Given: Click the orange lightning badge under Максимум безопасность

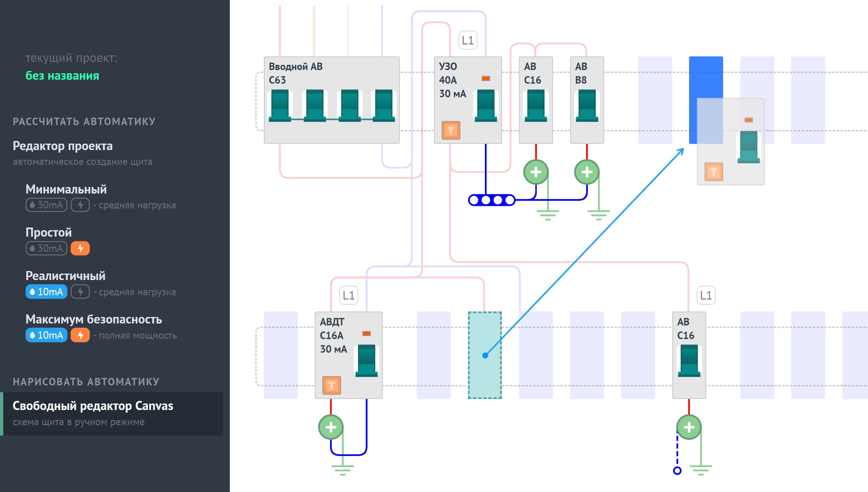Looking at the screenshot, I should pos(80,335).
